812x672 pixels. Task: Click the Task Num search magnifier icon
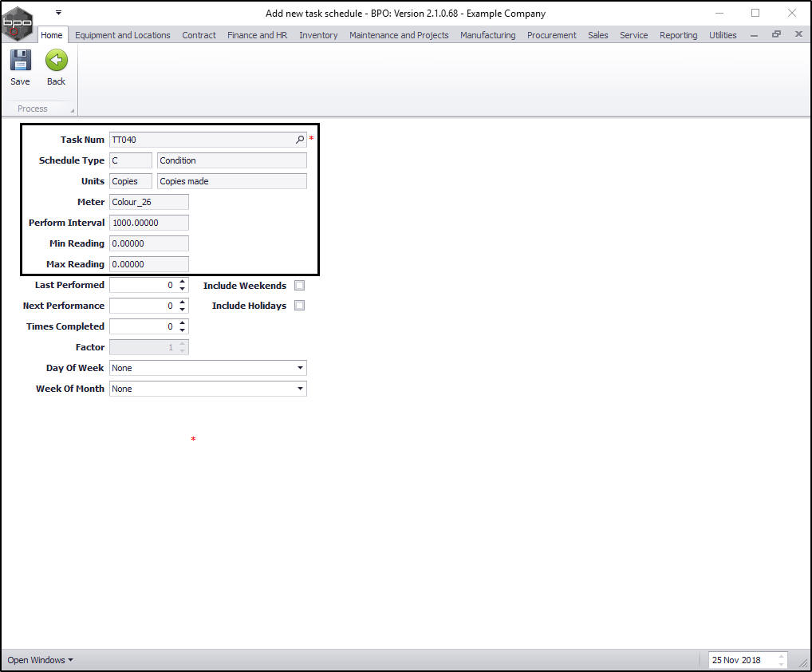point(300,140)
